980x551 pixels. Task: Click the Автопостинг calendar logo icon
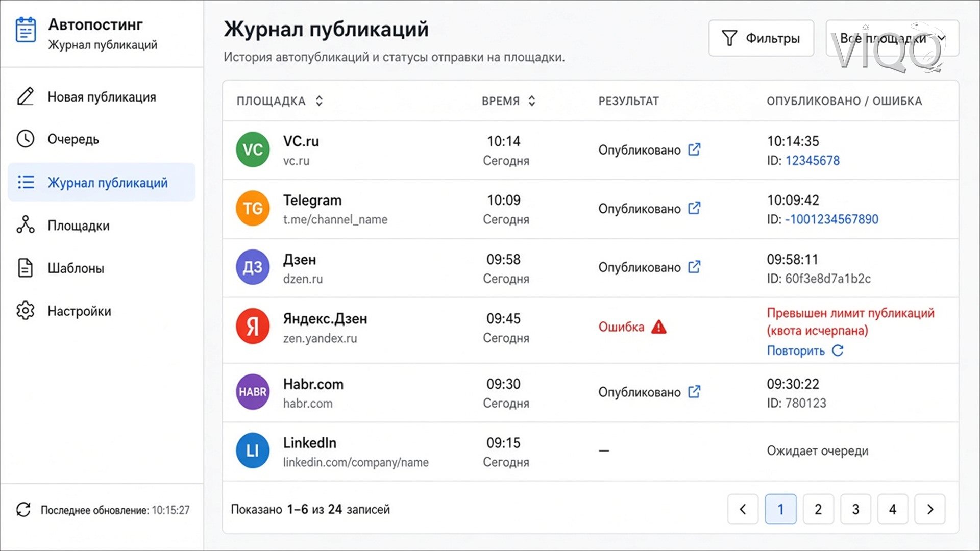[x=26, y=31]
